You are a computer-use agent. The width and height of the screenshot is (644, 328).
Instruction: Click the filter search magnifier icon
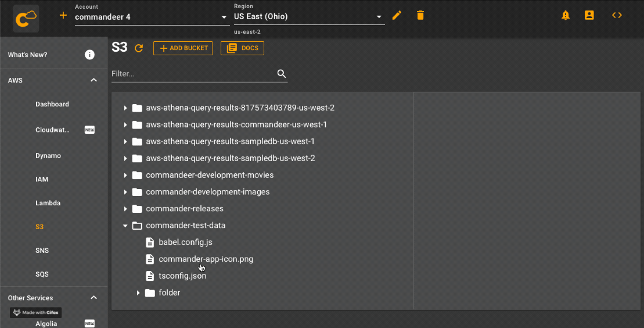pyautogui.click(x=281, y=74)
